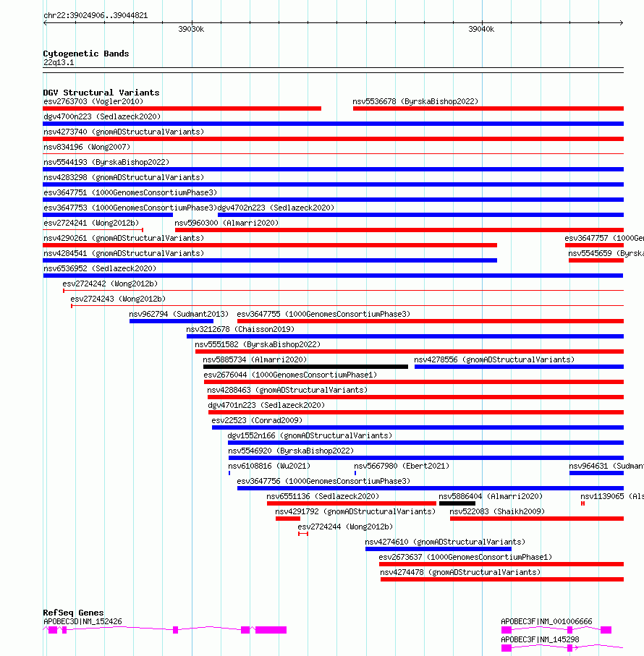Click nsv5960300 (Almarri2020) label
This screenshot has height=656, width=644.
[226, 223]
